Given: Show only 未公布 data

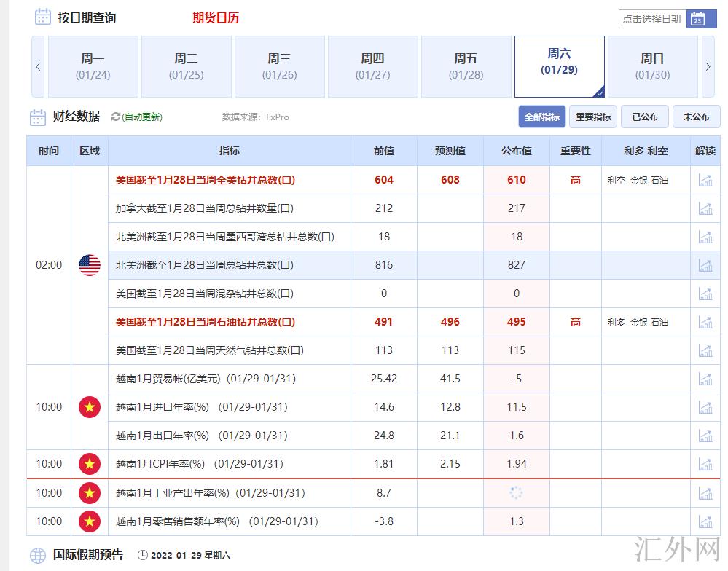Looking at the screenshot, I should 696,117.
